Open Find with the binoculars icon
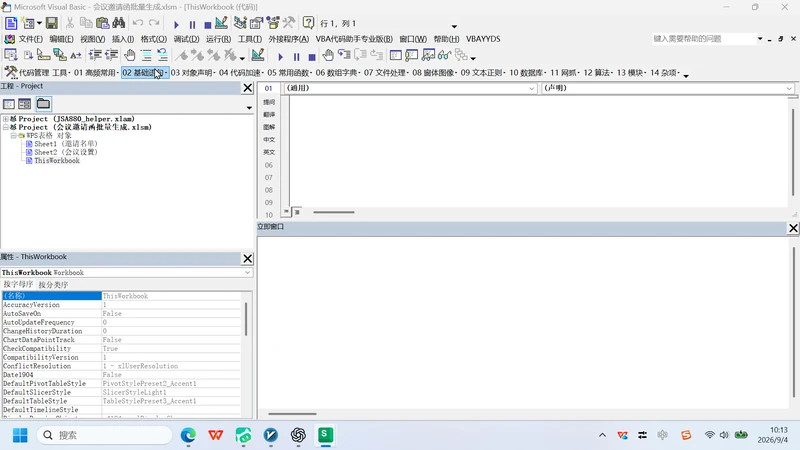Image resolution: width=800 pixels, height=450 pixels. coord(119,23)
